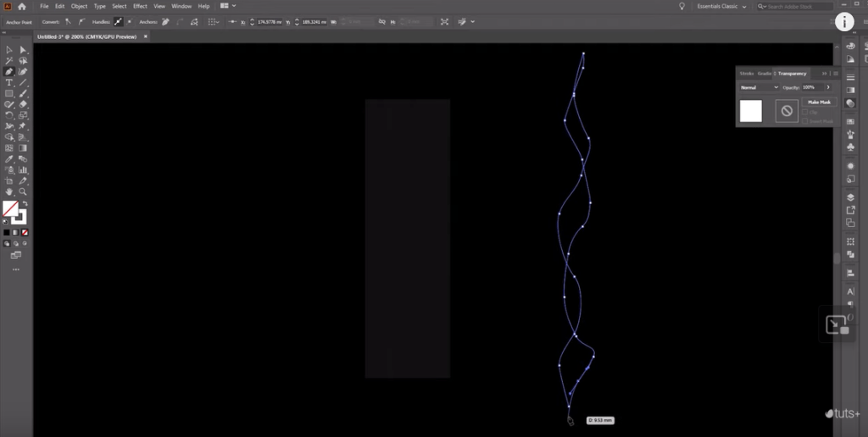Choose the Zoom tool in toolbar
This screenshot has width=868, height=437.
(x=23, y=192)
